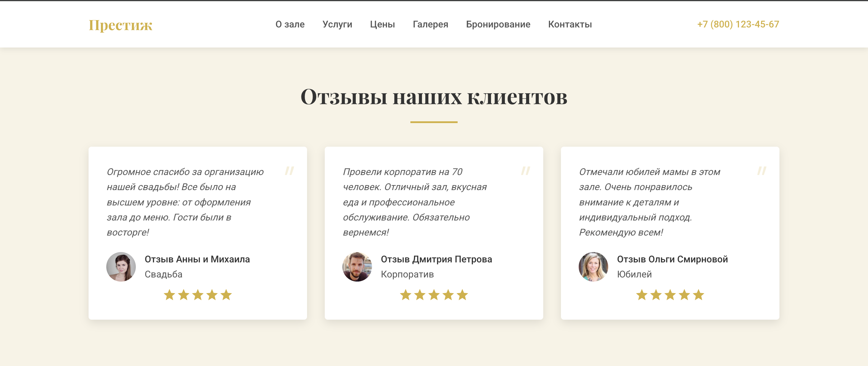The image size is (868, 366).
Task: Click the Престиж logo
Action: [120, 25]
